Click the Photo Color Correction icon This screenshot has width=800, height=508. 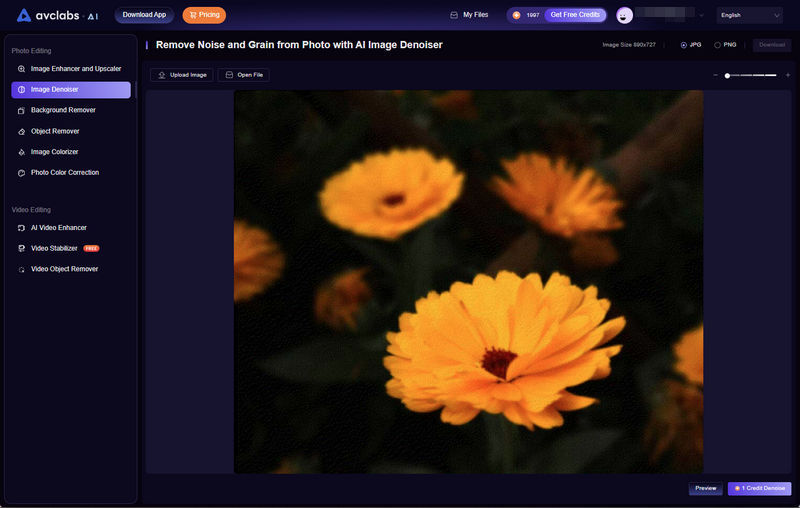point(22,173)
